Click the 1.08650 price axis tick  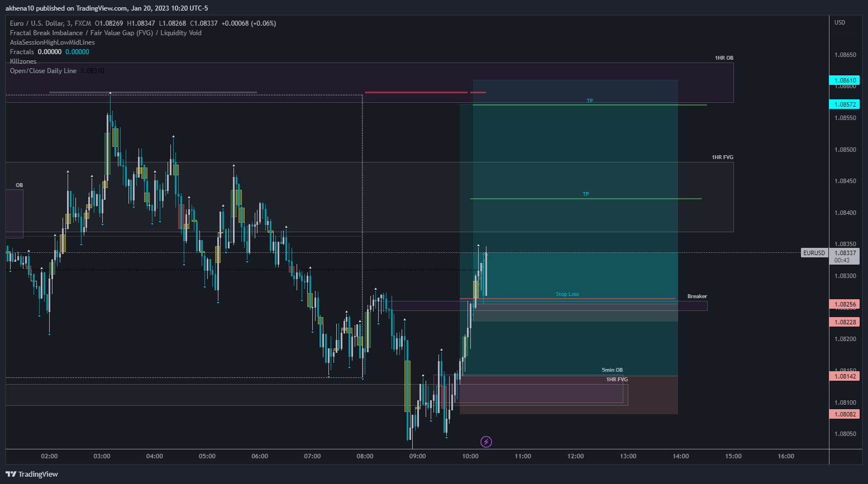coord(845,55)
